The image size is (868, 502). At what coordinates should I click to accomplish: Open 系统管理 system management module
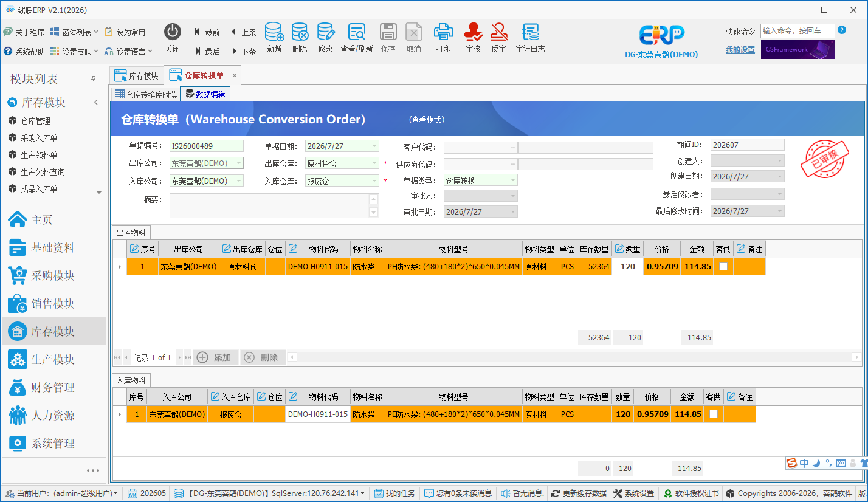click(x=53, y=444)
